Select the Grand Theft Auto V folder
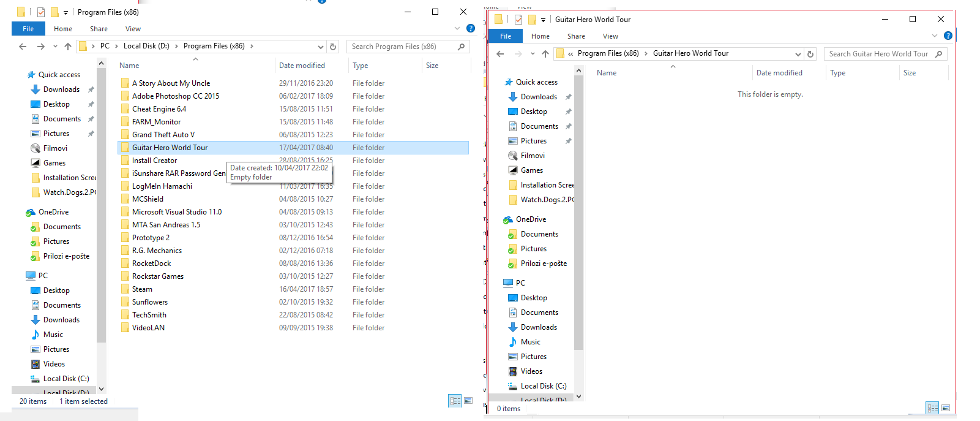This screenshot has height=421, width=980. coord(163,135)
